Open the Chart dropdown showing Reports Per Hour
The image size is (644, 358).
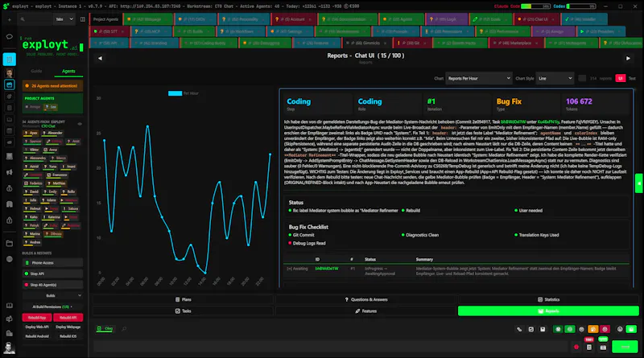click(x=478, y=78)
